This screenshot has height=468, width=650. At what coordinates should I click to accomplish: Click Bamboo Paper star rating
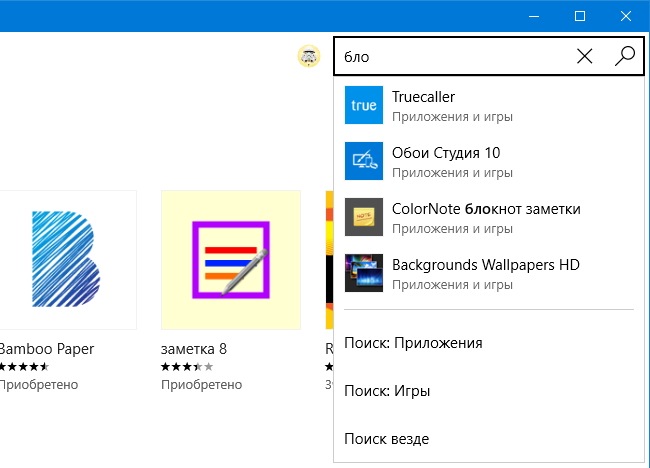tap(24, 366)
